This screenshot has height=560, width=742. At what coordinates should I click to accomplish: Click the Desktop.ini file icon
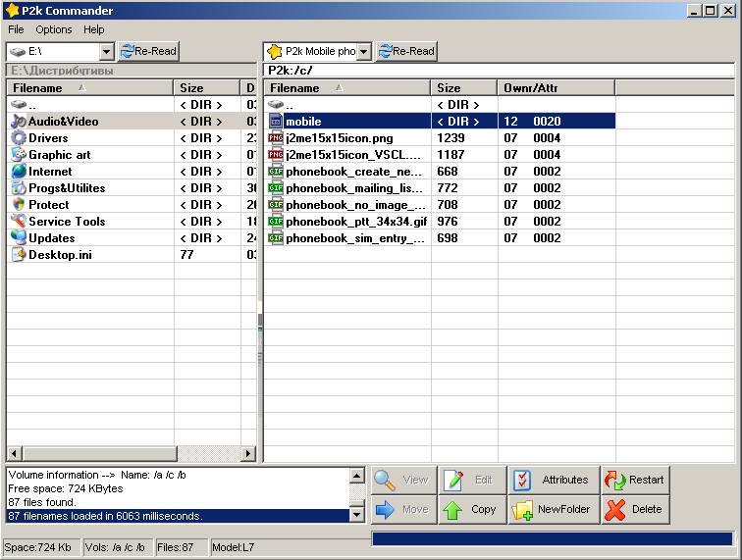click(x=19, y=254)
